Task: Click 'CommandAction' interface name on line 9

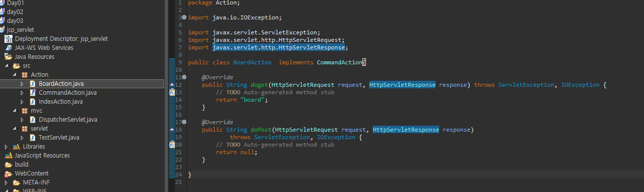Action: click(339, 62)
